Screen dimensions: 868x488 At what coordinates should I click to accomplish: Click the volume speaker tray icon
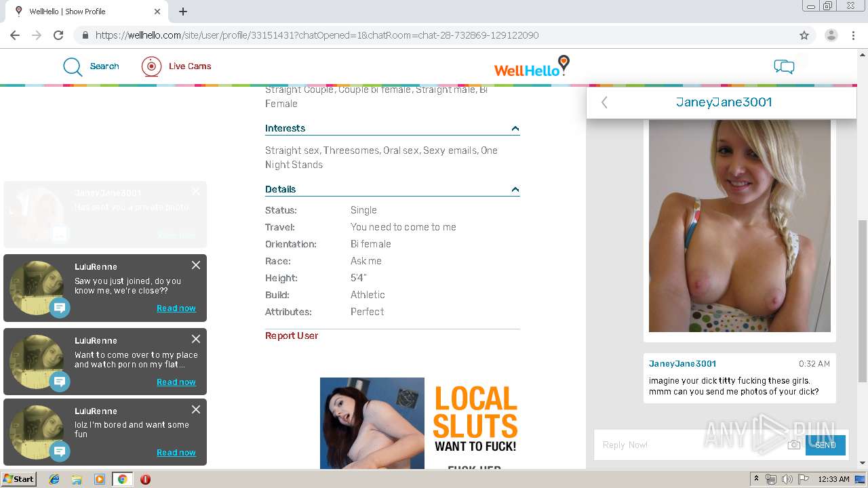787,479
